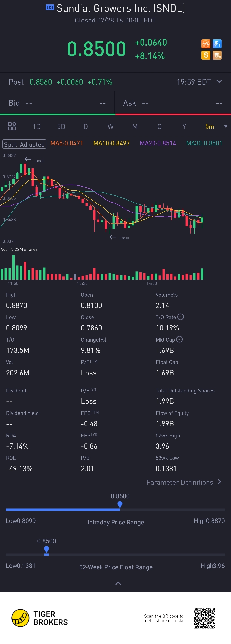The width and height of the screenshot is (231, 644).
Task: Click the Intraday Price Range slider marker
Action: click(x=120, y=504)
